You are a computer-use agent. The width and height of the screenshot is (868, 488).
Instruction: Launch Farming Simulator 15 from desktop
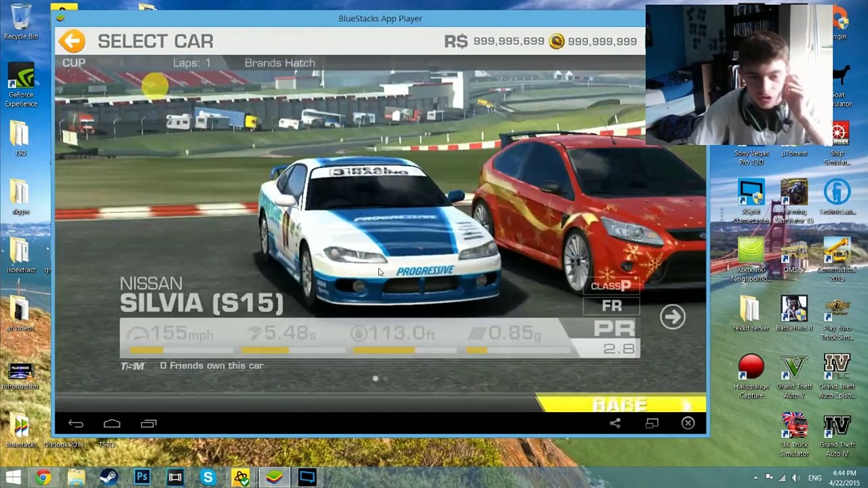[x=794, y=202]
